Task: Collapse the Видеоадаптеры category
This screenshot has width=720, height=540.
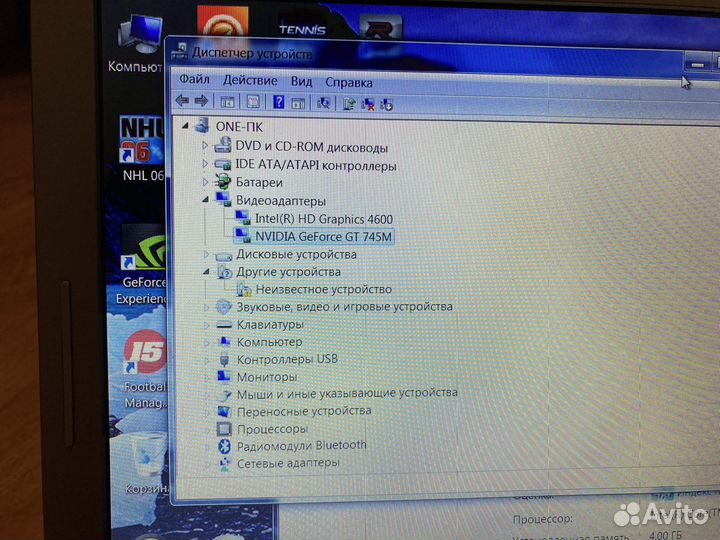Action: click(x=205, y=200)
